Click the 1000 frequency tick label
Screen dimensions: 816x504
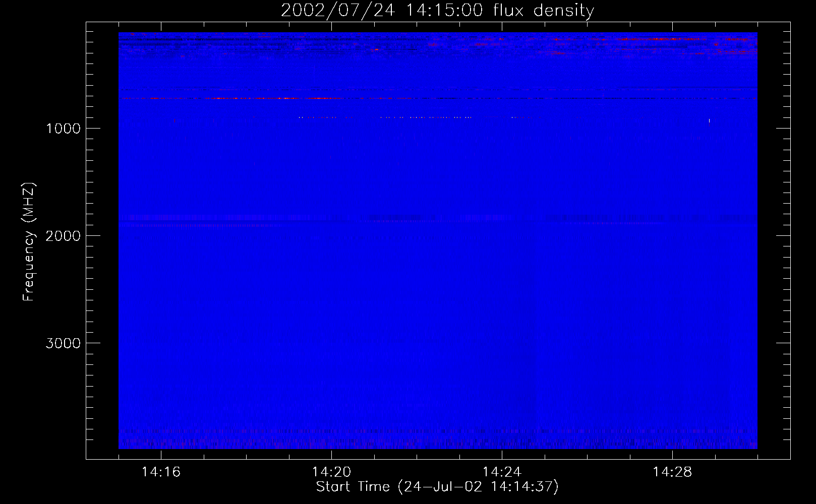coord(63,129)
